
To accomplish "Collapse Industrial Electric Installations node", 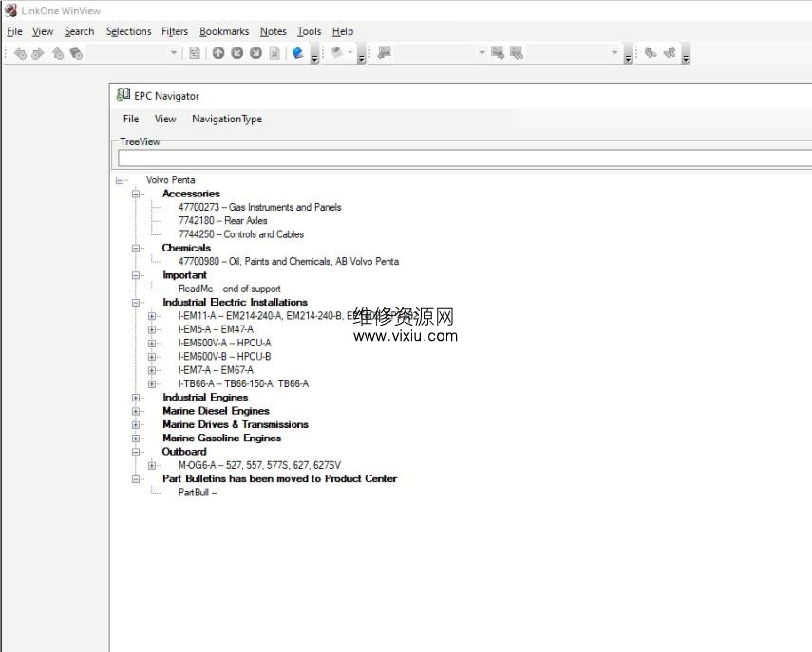I will coord(136,303).
